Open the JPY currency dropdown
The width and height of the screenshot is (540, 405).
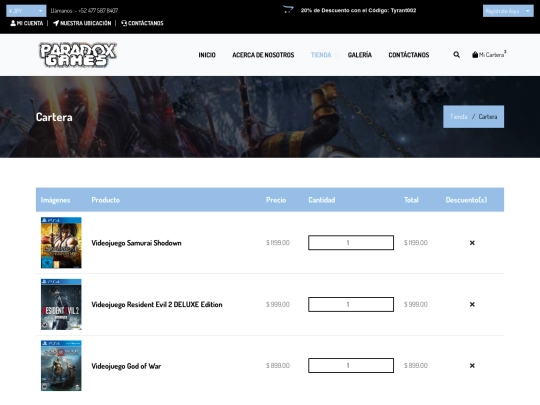click(x=26, y=11)
